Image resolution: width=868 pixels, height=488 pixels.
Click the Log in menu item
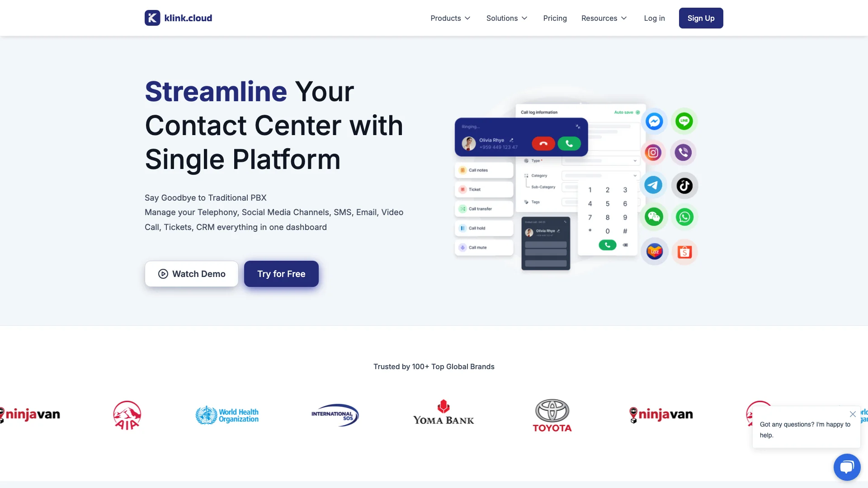point(655,18)
